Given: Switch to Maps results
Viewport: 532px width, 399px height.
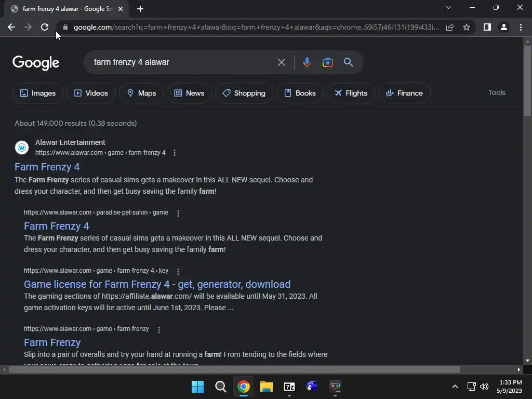Looking at the screenshot, I should [141, 93].
